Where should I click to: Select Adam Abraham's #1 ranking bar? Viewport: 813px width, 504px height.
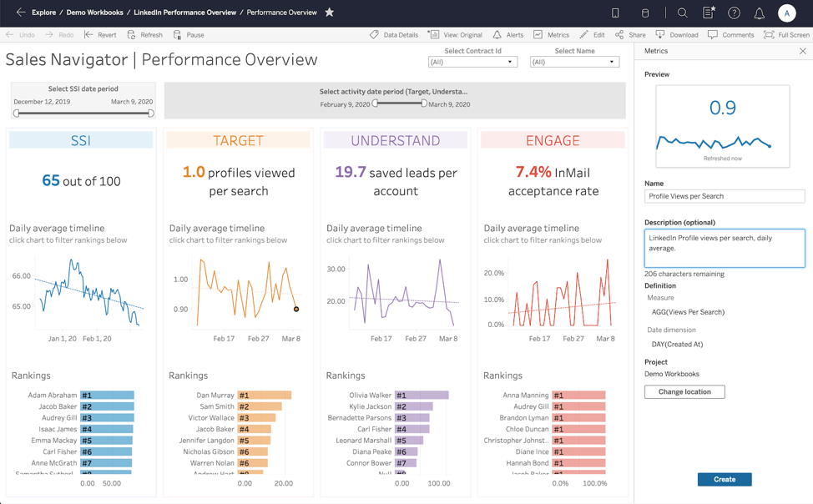tap(108, 396)
